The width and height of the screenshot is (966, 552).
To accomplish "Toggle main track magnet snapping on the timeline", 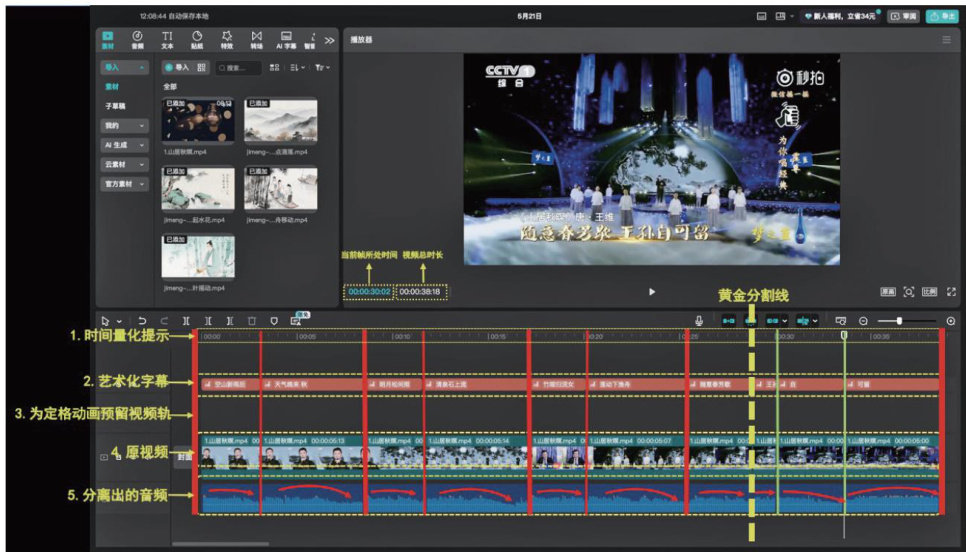I will 728,320.
